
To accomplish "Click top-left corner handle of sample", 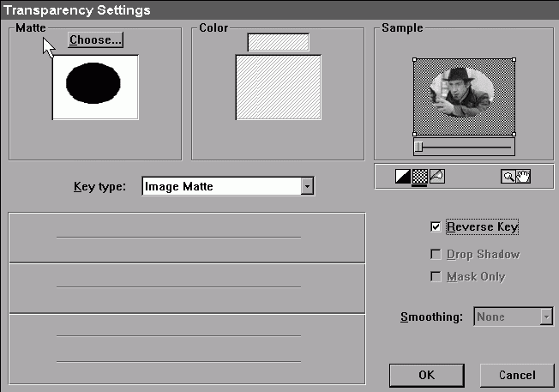I will coord(414,60).
